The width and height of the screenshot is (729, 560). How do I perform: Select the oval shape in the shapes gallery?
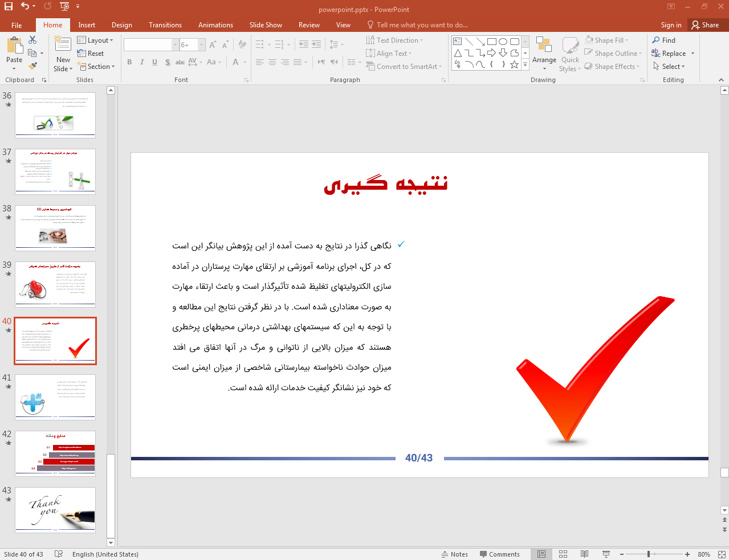pos(503,41)
